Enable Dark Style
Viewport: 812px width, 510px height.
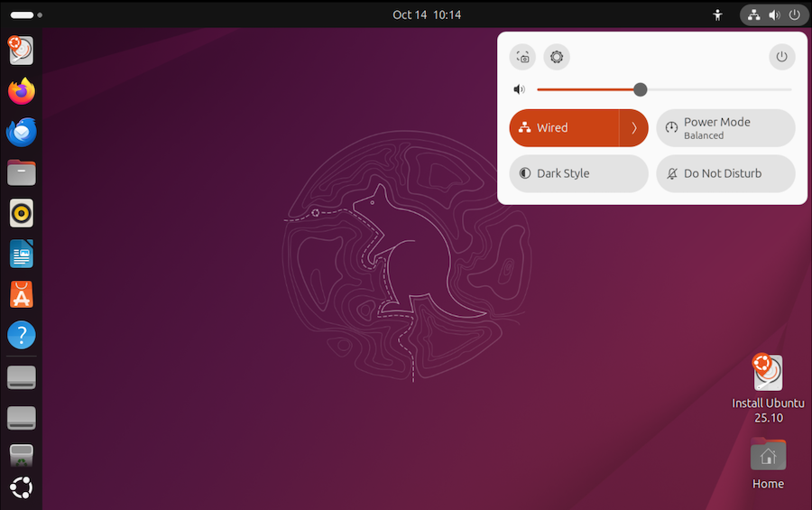point(578,173)
